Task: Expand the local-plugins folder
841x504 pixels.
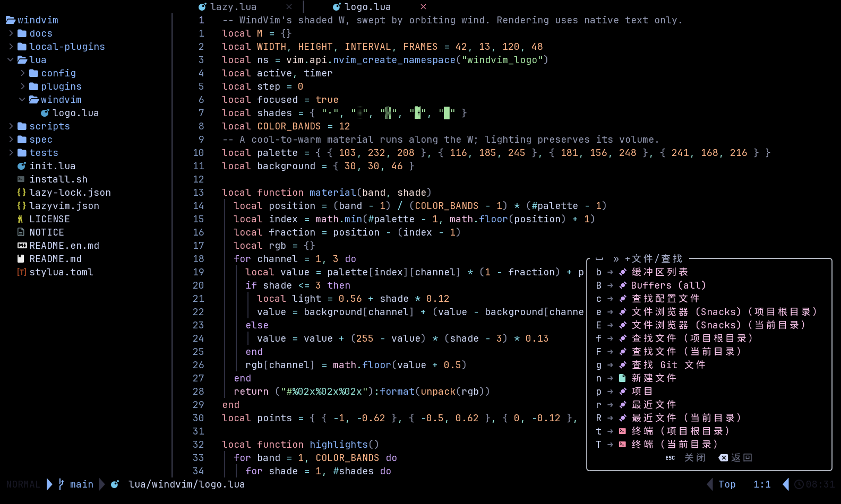Action: [x=11, y=47]
